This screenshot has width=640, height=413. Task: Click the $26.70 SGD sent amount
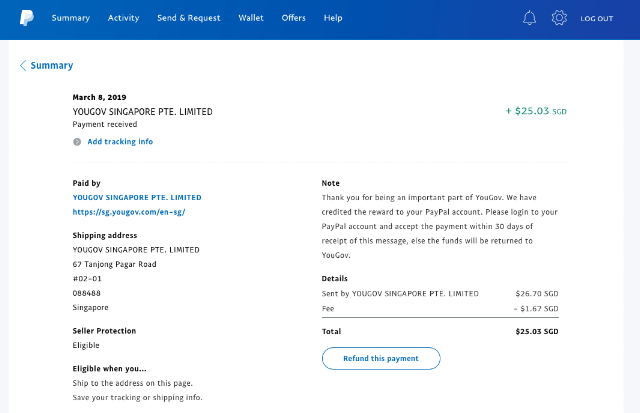[537, 293]
